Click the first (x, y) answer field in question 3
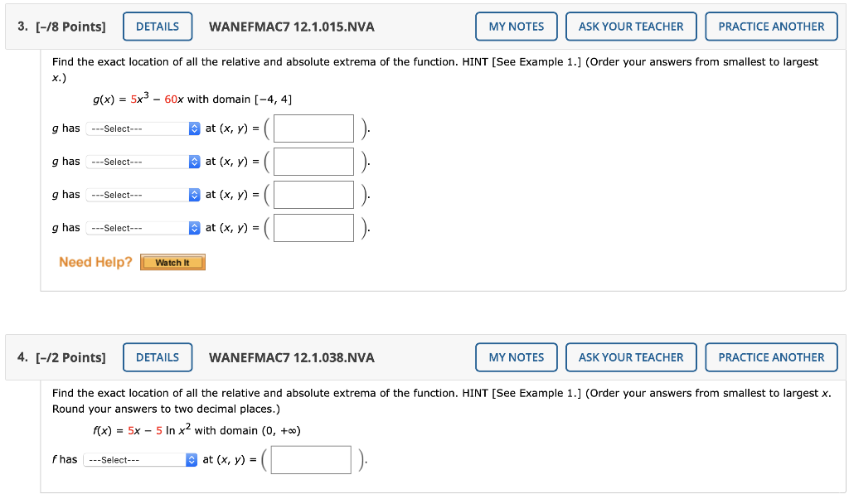The image size is (849, 504). click(313, 128)
